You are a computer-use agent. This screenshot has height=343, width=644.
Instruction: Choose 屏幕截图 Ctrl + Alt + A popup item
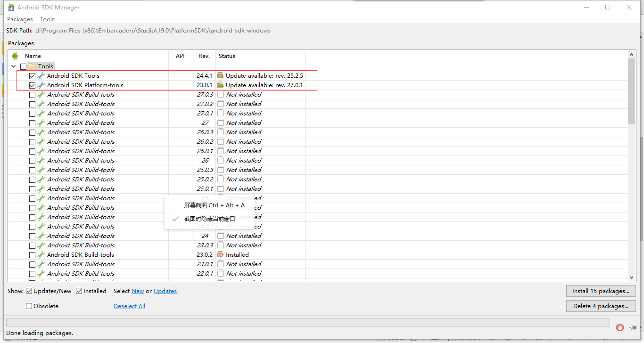(215, 205)
